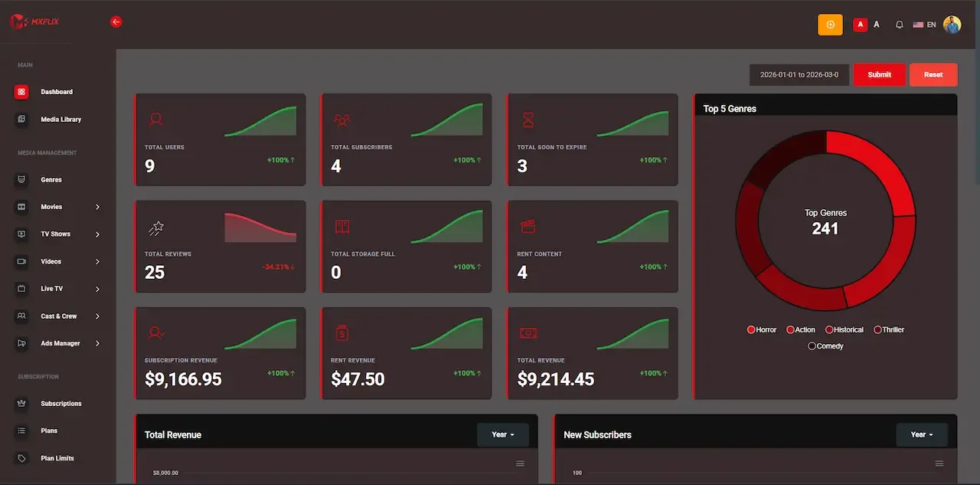Image resolution: width=980 pixels, height=485 pixels.
Task: Open the Total Users card
Action: point(220,139)
